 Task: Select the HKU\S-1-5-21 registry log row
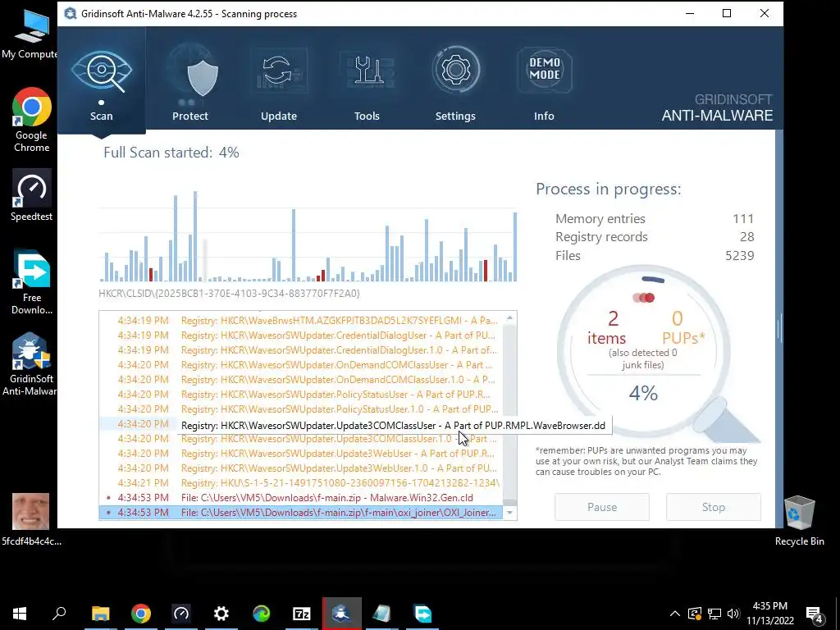(x=300, y=482)
